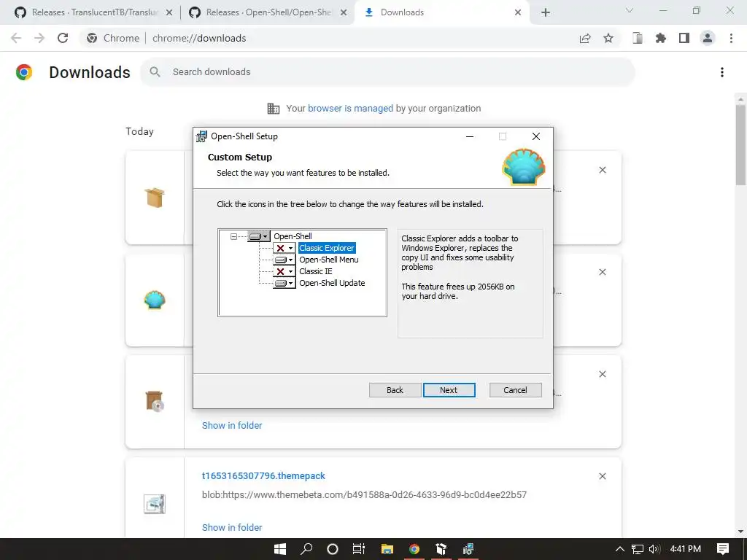Close the Open-Shell Setup dialog
747x560 pixels.
click(536, 136)
